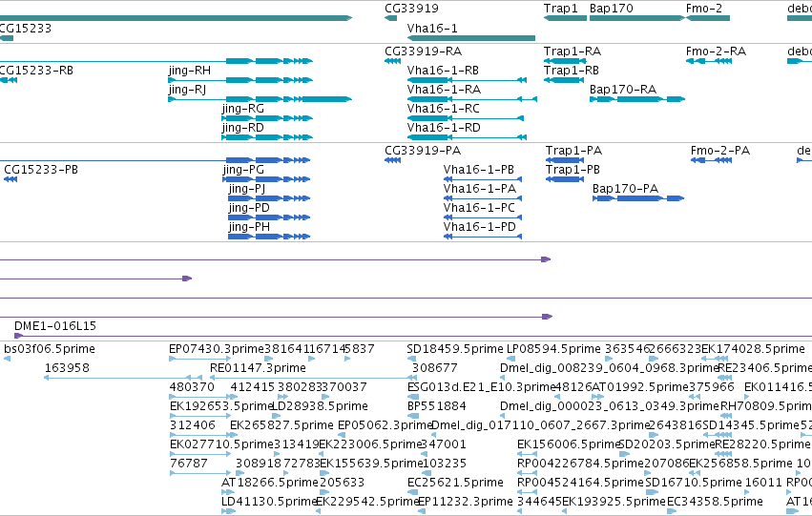Open EST 480370
The width and height of the screenshot is (812, 516).
pyautogui.click(x=199, y=397)
